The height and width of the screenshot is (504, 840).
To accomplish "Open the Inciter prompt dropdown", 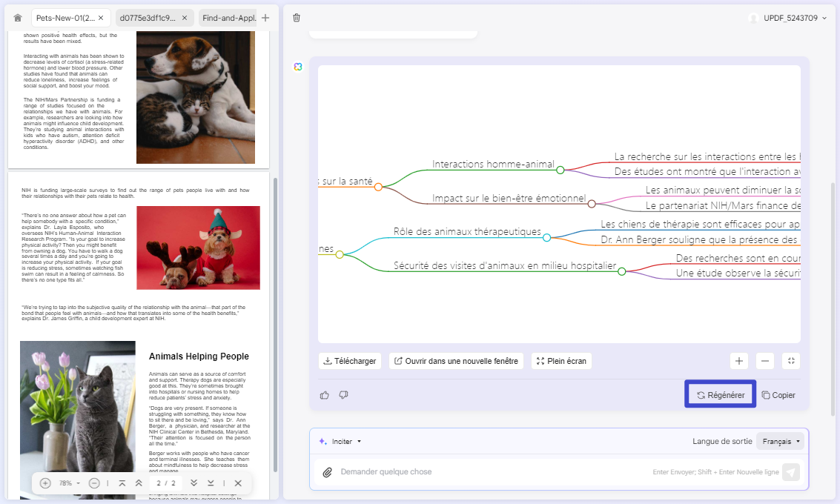I will pyautogui.click(x=340, y=441).
